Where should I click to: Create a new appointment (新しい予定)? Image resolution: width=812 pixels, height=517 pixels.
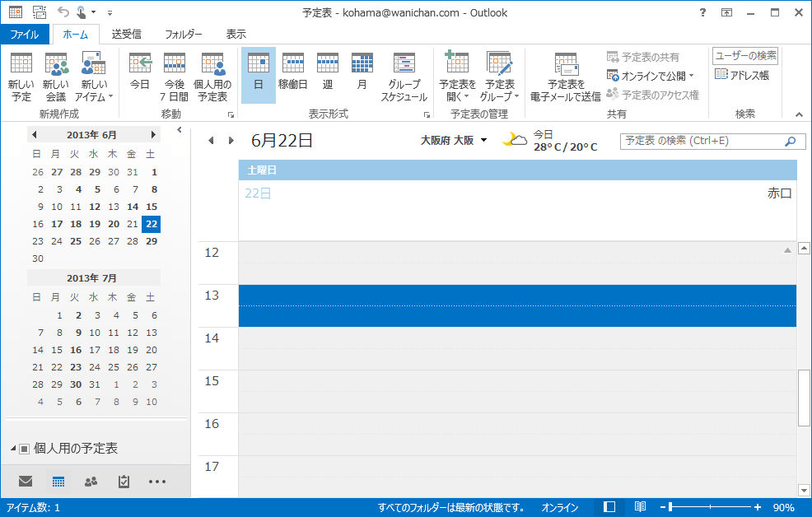pos(21,77)
